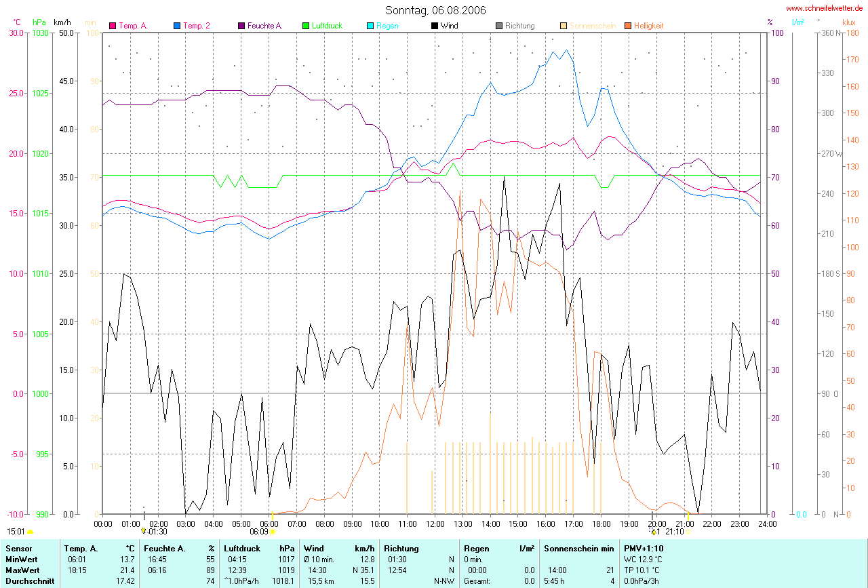Screen dimensions: 868x588
Task: Click the Durchschnitt row label
Action: 29,581
